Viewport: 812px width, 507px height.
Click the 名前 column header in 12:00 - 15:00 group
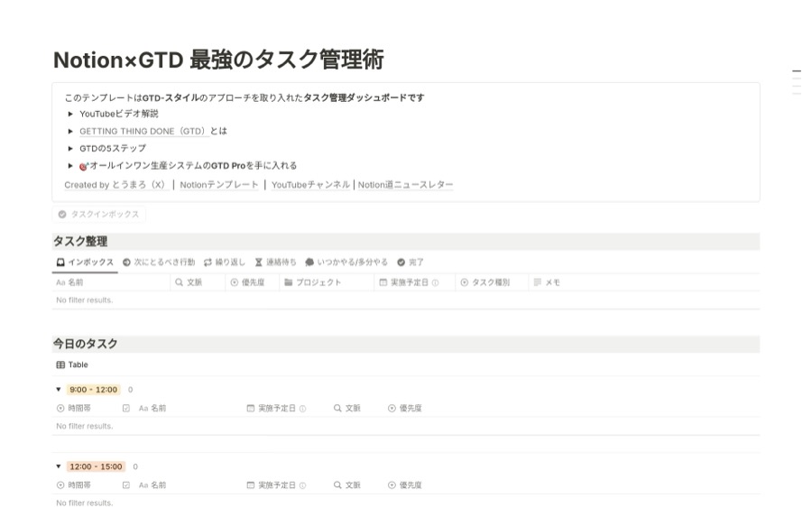152,485
